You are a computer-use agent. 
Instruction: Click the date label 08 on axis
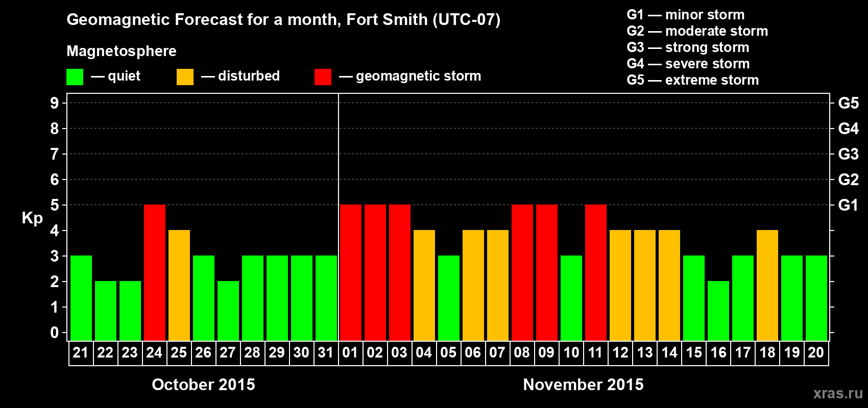(x=522, y=352)
